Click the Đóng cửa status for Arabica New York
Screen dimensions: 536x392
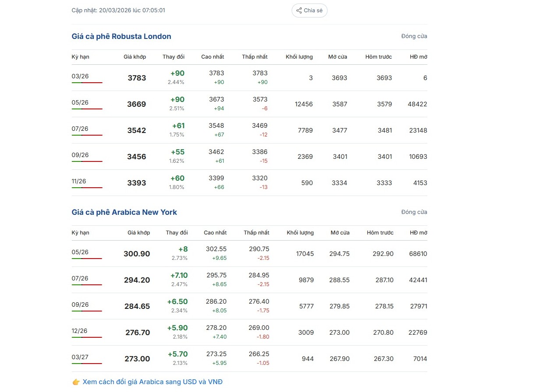click(x=414, y=212)
